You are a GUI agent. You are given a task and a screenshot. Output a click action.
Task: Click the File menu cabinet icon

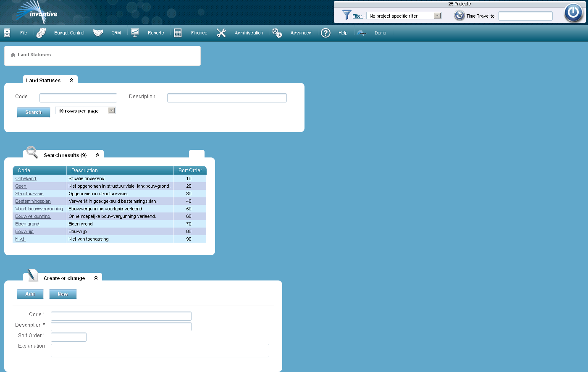[7, 33]
